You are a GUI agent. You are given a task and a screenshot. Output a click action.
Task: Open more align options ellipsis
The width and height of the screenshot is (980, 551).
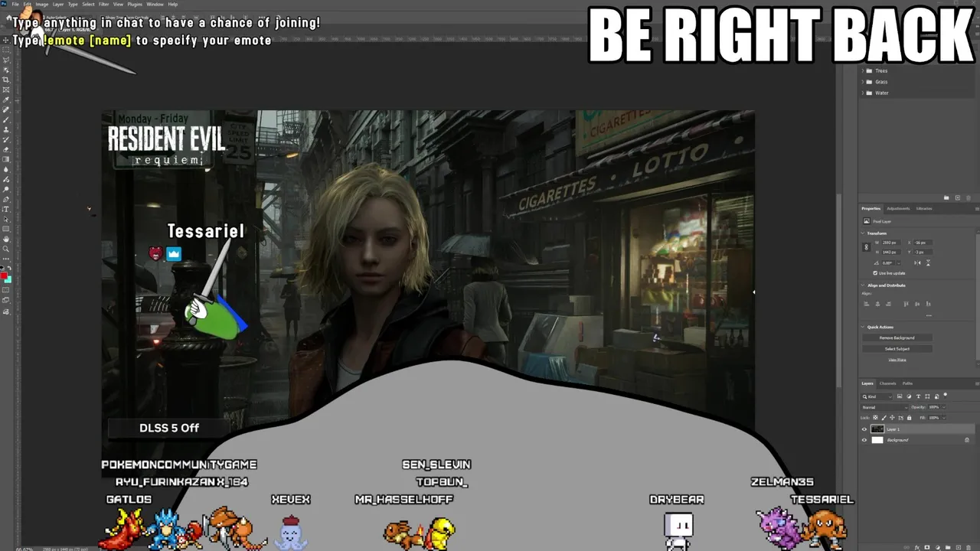[929, 315]
